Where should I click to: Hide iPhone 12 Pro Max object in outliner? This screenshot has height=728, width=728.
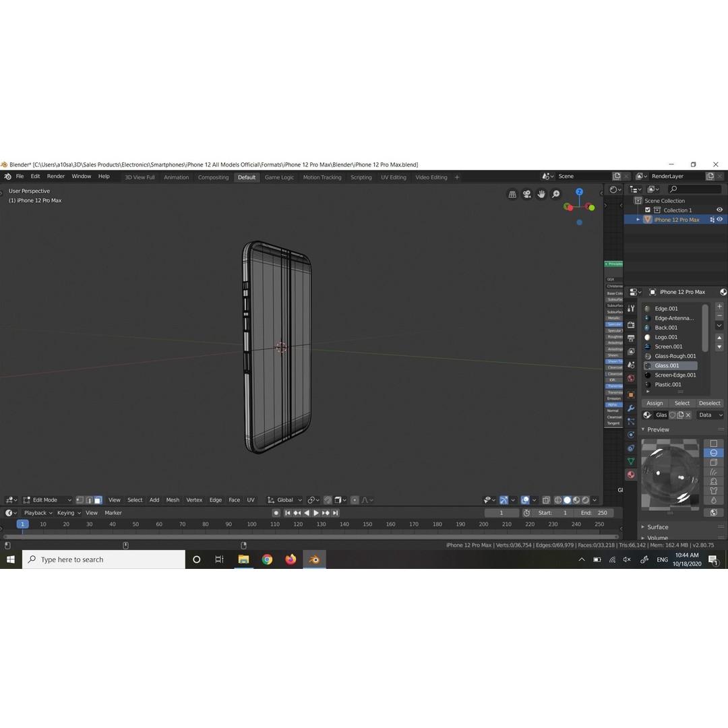(x=719, y=220)
